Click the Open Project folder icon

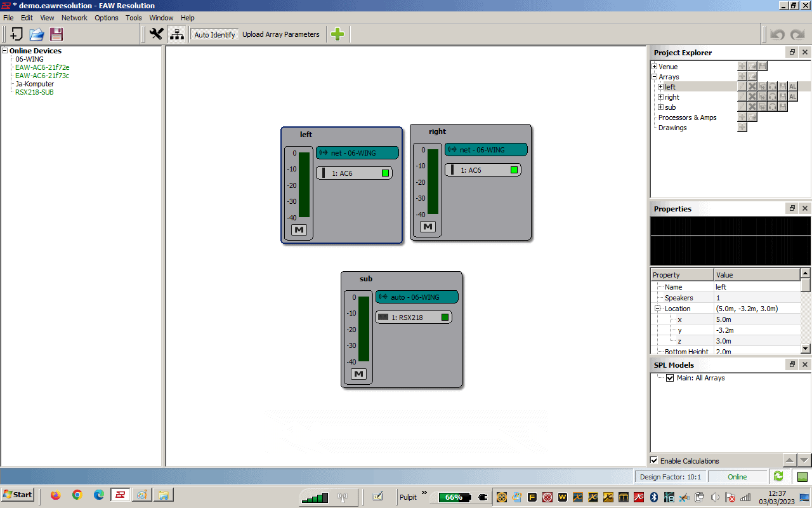tap(37, 34)
